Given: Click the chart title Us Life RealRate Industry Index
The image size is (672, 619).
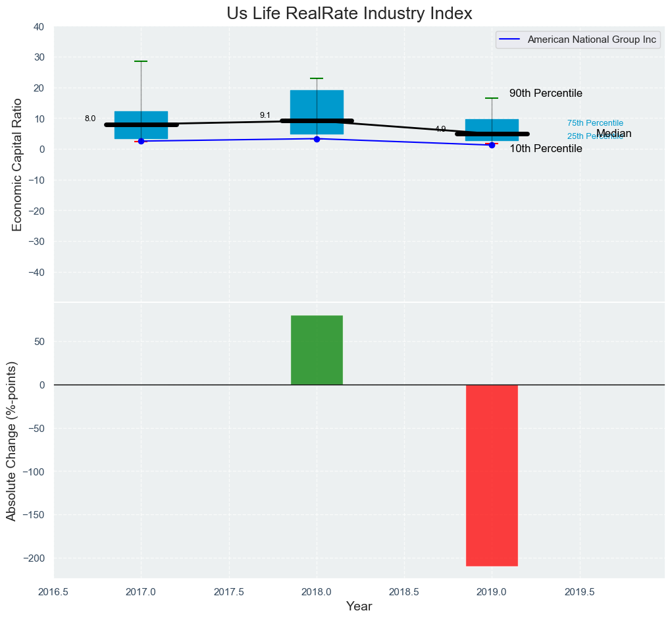Looking at the screenshot, I should (349, 13).
